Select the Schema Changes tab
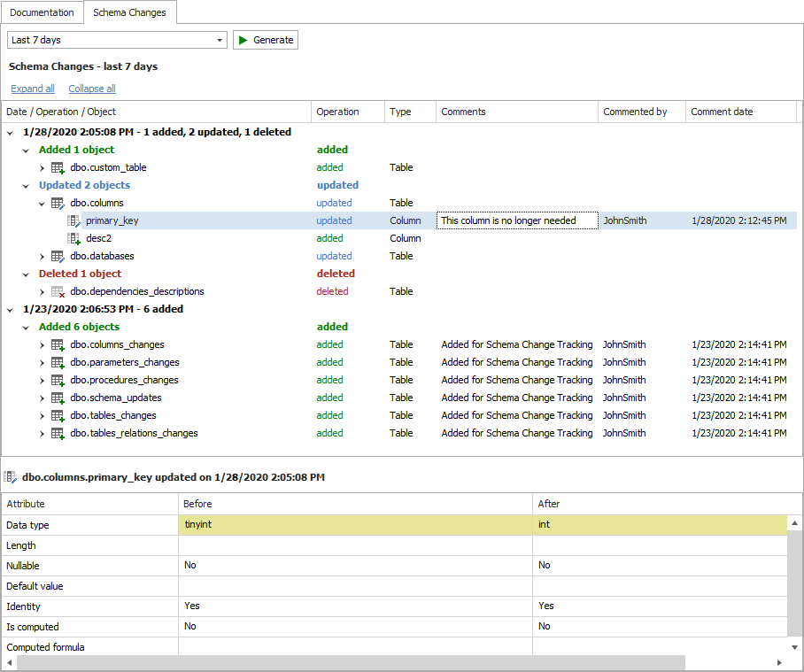Viewport: 804px width, 672px height. (x=130, y=12)
